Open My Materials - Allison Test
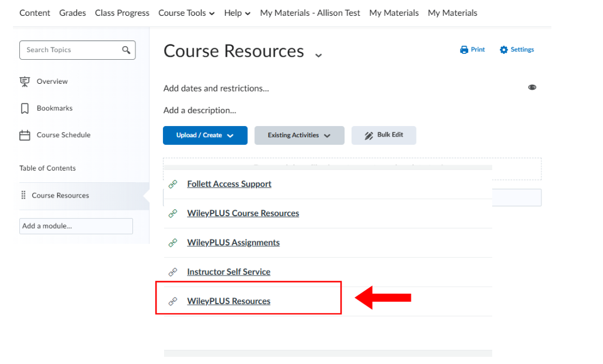Viewport: 603px width, 364px height. (310, 13)
